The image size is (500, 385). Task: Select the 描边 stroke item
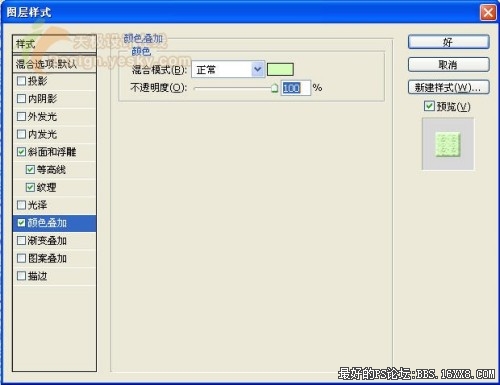pyautogui.click(x=54, y=276)
